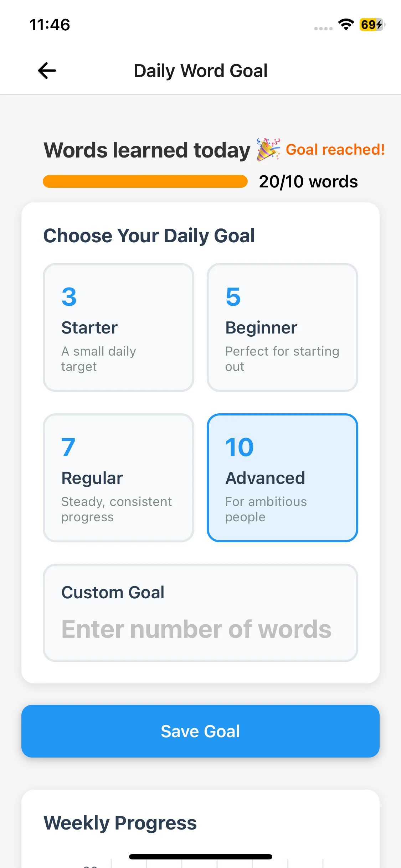Tap the back arrow icon

(47, 71)
